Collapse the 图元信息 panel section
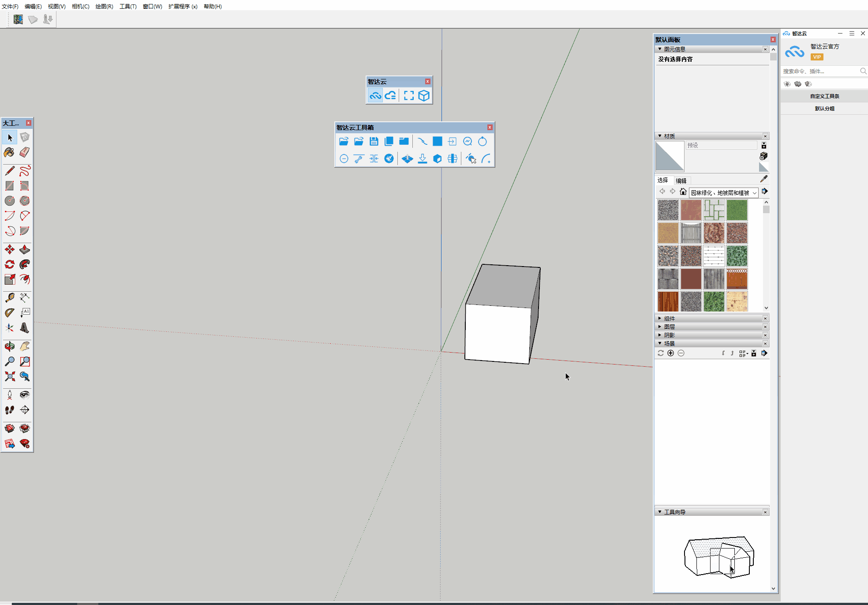This screenshot has height=605, width=868. [660, 49]
